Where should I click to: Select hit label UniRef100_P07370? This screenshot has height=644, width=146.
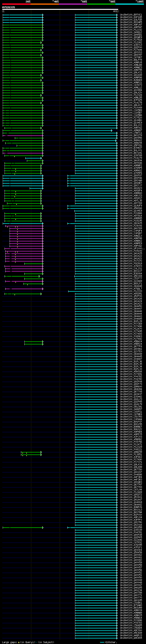pyautogui.click(x=131, y=261)
